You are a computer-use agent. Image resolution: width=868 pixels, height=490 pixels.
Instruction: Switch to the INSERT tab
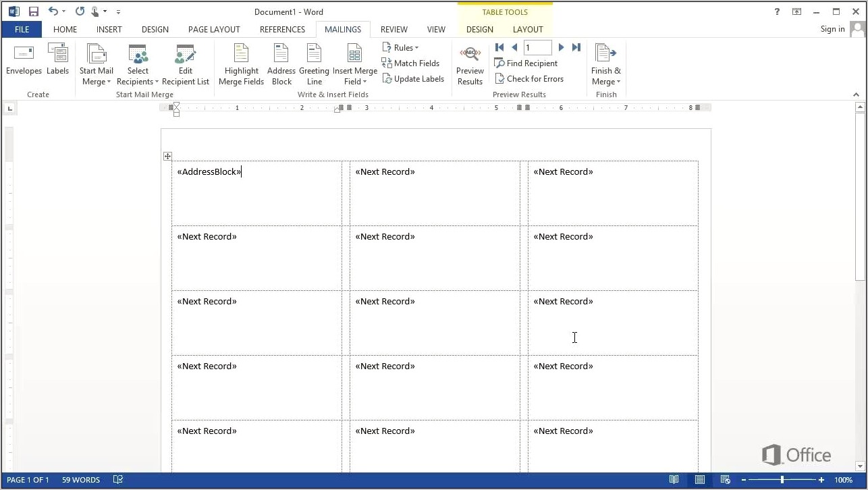[x=109, y=29]
